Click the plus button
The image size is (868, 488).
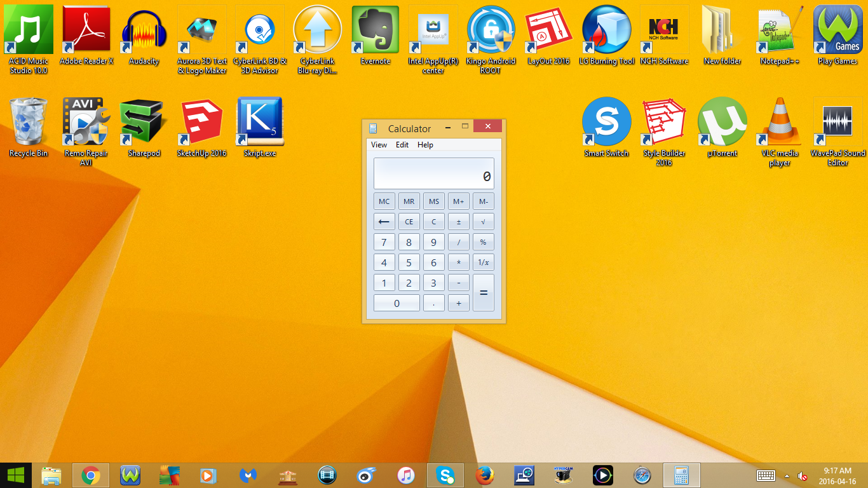458,303
